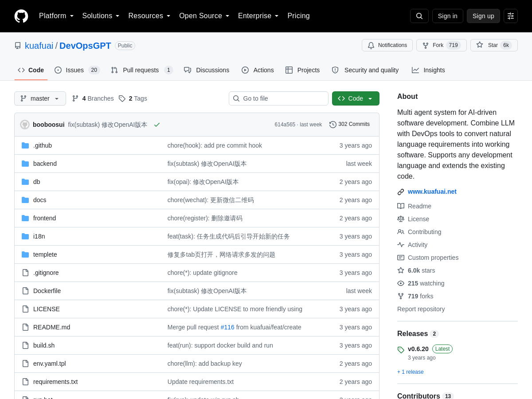Click the Sign up button
532x399 pixels.
(483, 16)
